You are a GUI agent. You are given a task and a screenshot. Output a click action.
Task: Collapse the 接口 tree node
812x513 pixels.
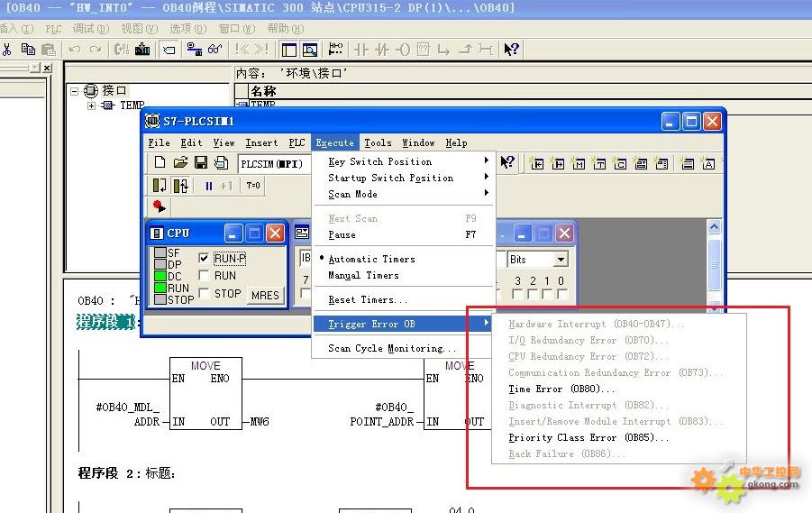pos(75,91)
